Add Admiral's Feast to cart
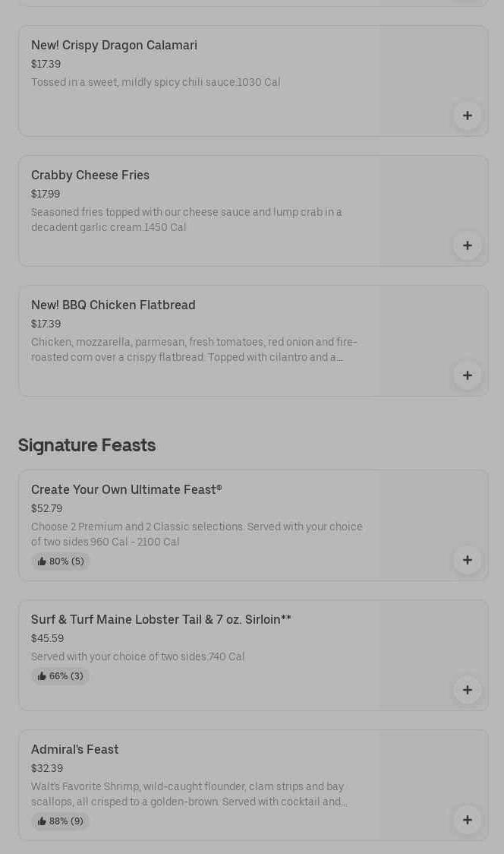The width and height of the screenshot is (504, 854). (x=467, y=820)
